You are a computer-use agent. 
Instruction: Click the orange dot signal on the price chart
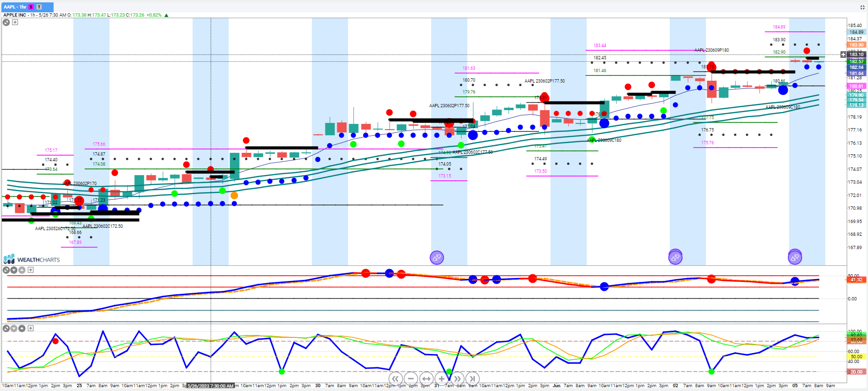coord(234,195)
